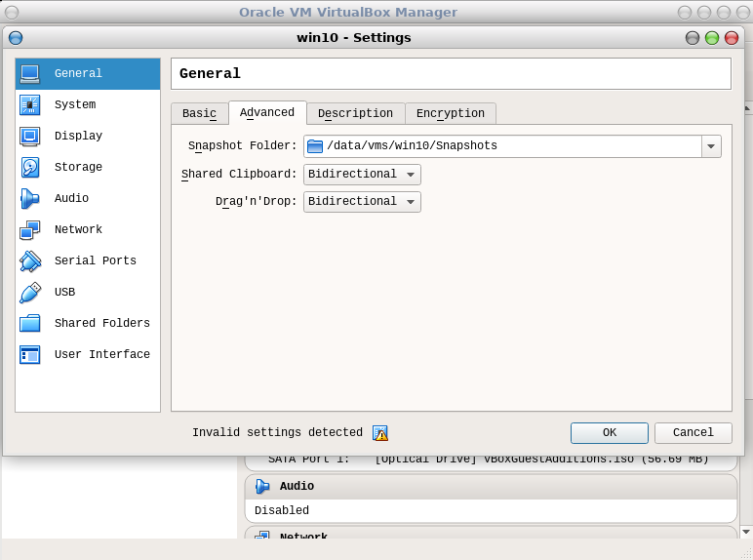
Task: Confirm settings with OK button
Action: click(610, 433)
